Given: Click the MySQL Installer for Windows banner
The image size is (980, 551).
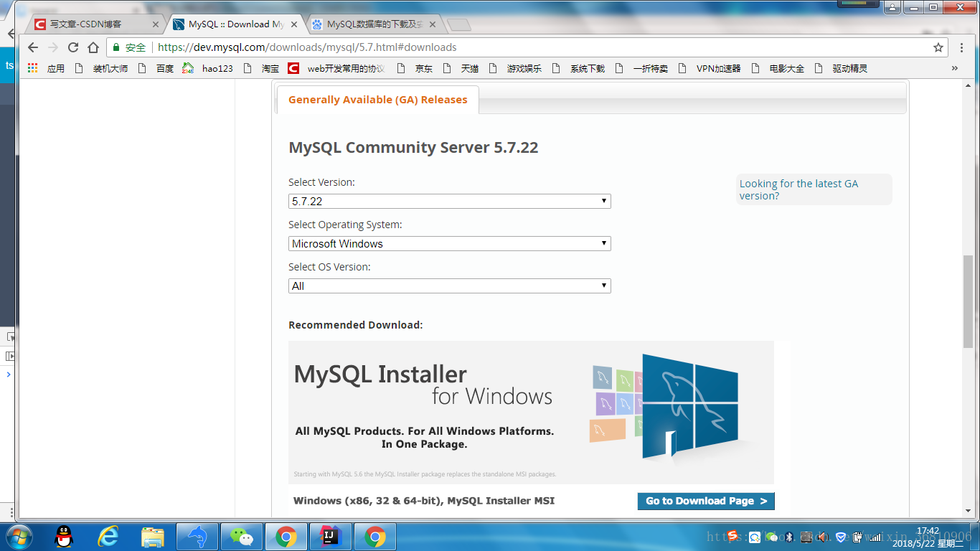Looking at the screenshot, I should pos(531,413).
